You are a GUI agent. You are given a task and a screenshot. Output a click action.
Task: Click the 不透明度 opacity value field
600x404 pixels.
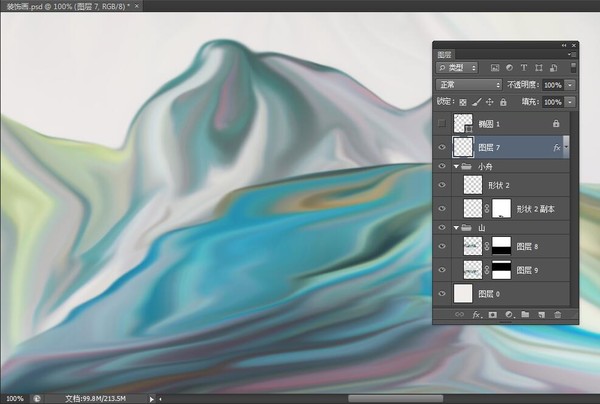point(553,85)
